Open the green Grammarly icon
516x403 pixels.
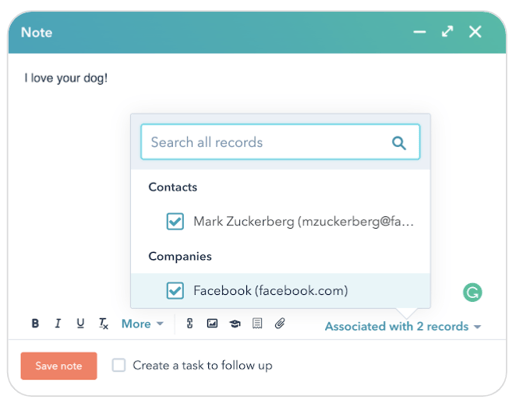tap(472, 292)
